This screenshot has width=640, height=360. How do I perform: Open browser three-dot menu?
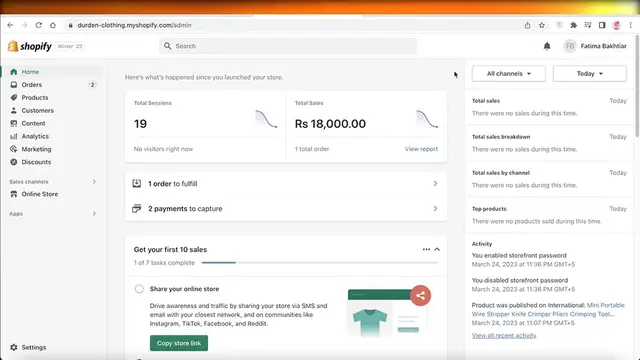[x=631, y=25]
